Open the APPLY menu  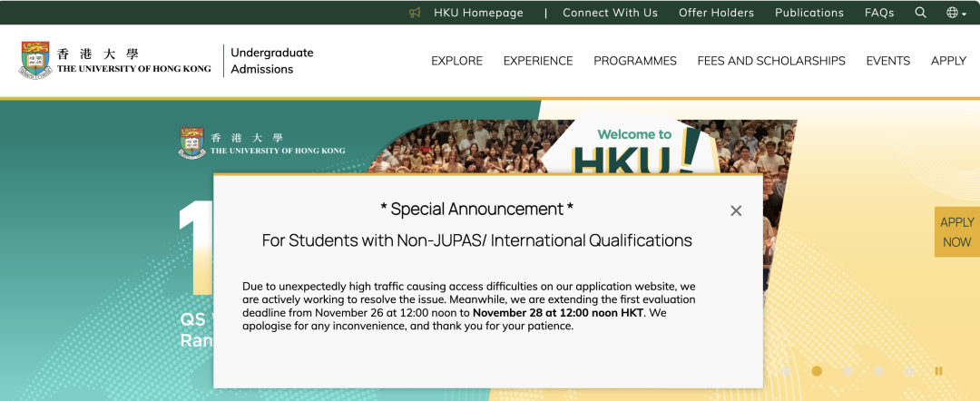click(948, 61)
